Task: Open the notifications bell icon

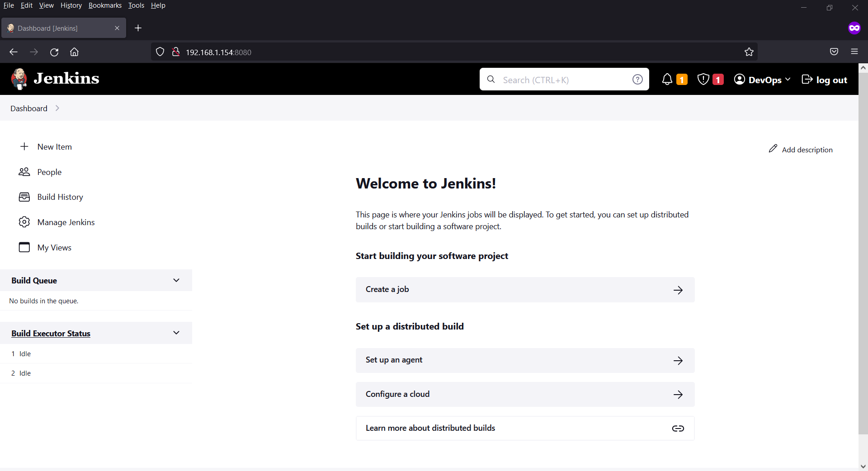Action: [667, 80]
